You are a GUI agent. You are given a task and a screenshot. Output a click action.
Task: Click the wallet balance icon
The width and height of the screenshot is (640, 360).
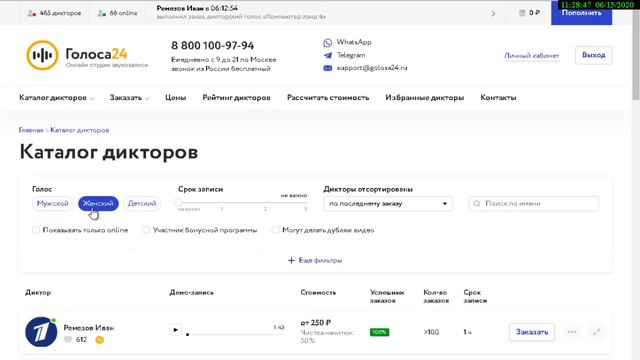coord(522,13)
